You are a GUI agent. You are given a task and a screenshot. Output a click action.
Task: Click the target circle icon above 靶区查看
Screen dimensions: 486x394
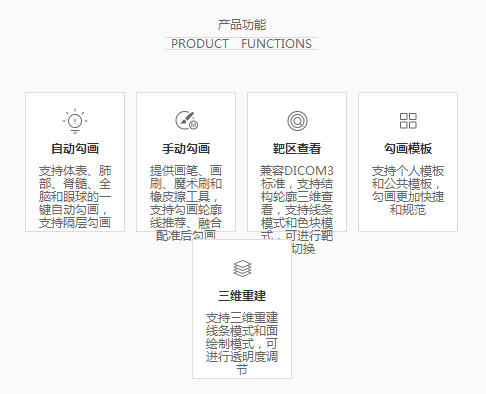[297, 121]
